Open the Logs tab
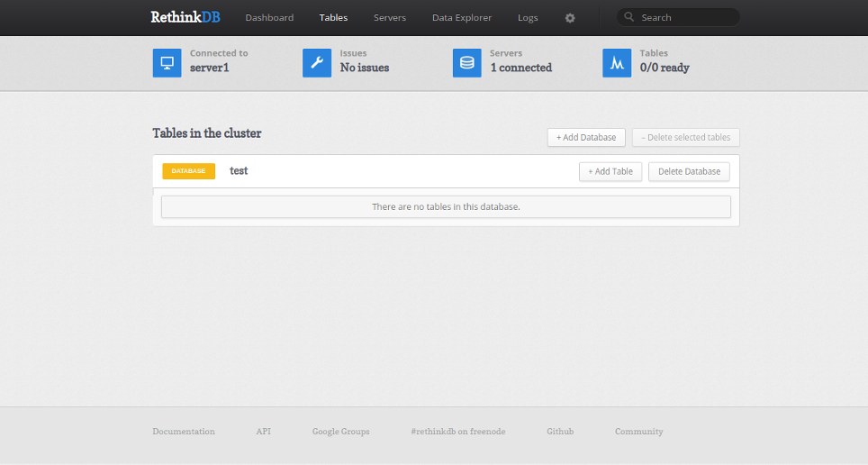868x465 pixels. (x=528, y=18)
